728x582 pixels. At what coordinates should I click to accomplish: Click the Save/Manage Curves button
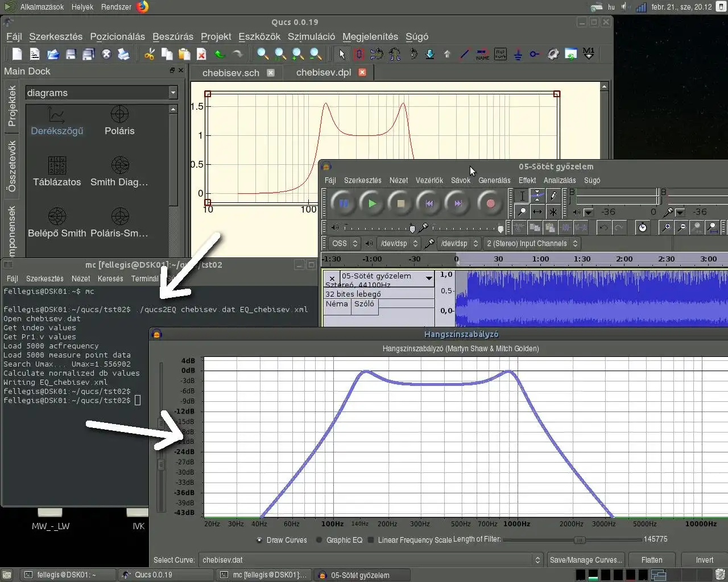tap(586, 560)
